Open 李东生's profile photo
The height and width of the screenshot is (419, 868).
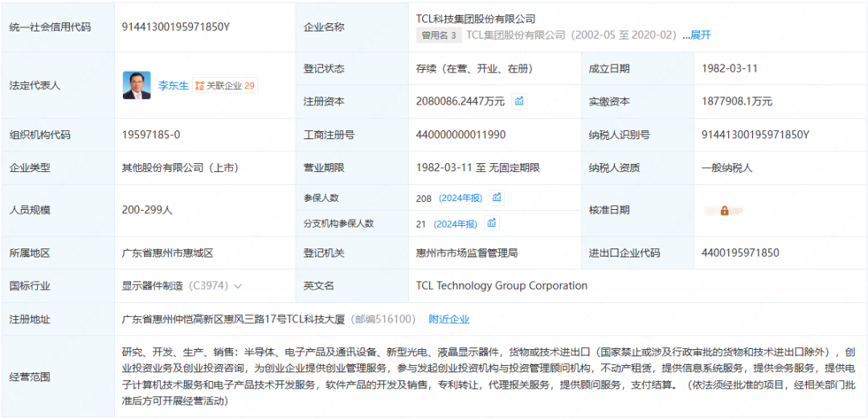[136, 85]
